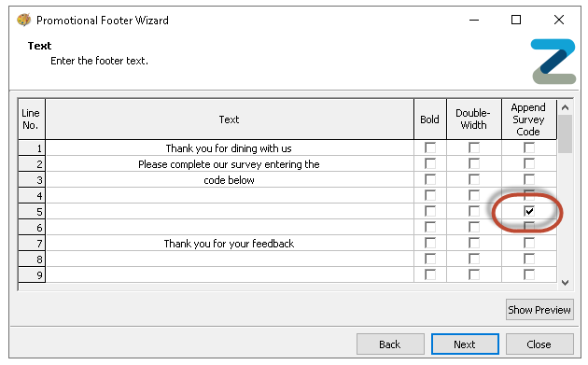Click the Show Preview button
The image size is (588, 365).
coord(539,310)
